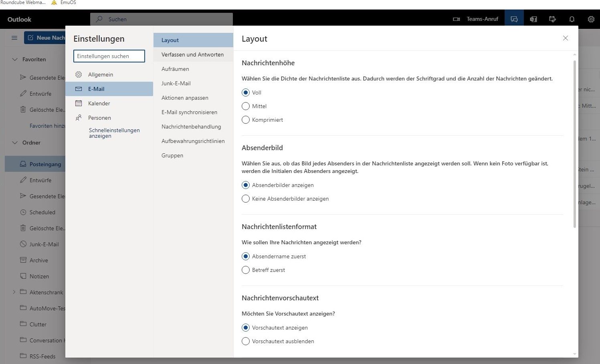Viewport: 600px width, 364px height.
Task: Open Nachrichtenbehandlung settings
Action: (x=193, y=127)
